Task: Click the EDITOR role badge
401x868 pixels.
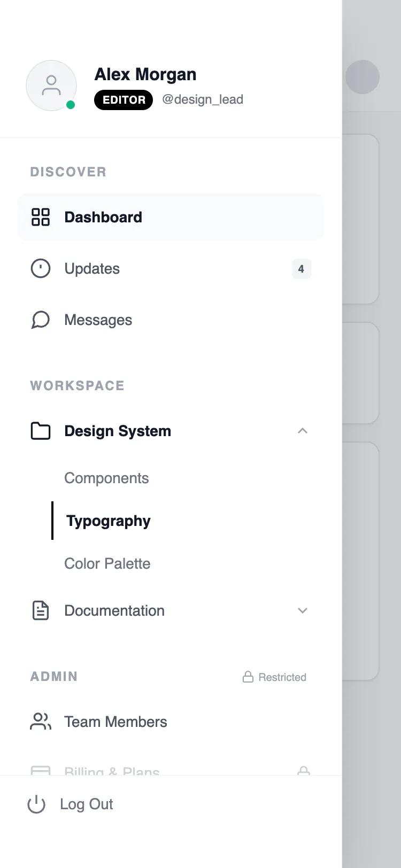Action: (x=123, y=99)
